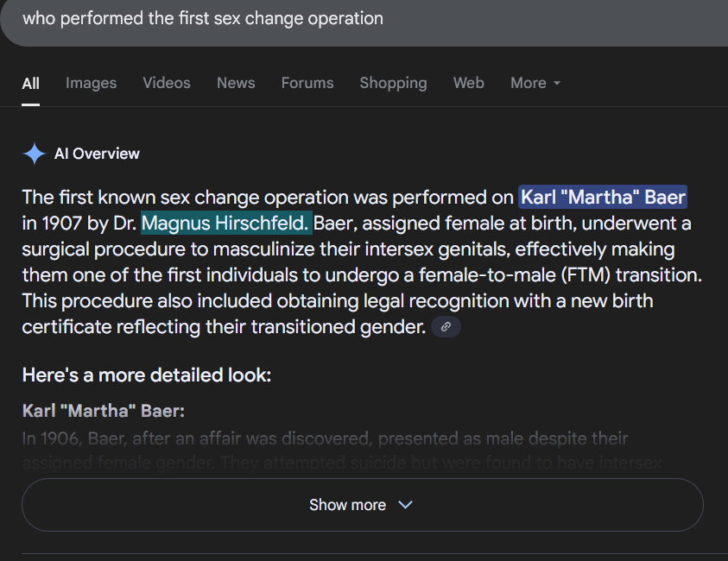Click "Here's a more detailed look:" heading
728x561 pixels.
(147, 375)
